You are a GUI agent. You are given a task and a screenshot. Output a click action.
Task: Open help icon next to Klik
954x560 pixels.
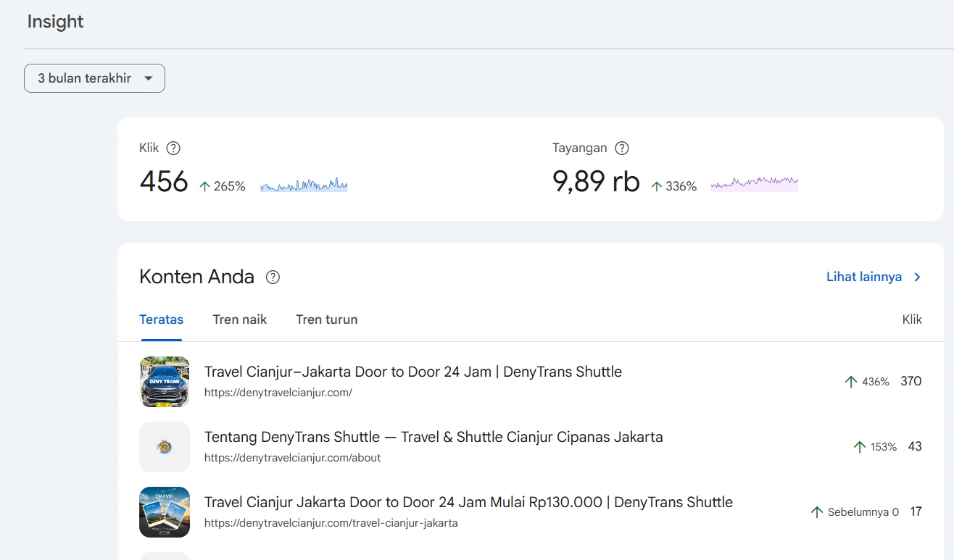(x=173, y=149)
